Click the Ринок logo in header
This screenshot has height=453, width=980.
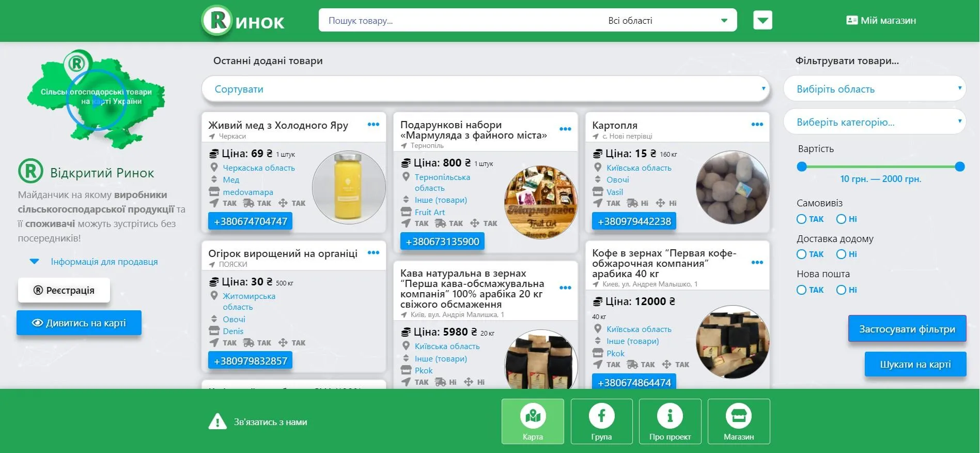[243, 21]
